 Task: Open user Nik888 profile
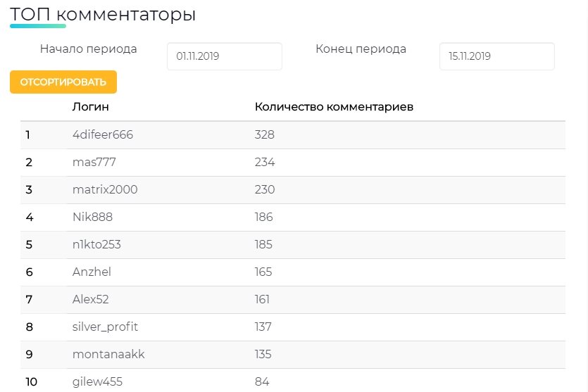(93, 217)
